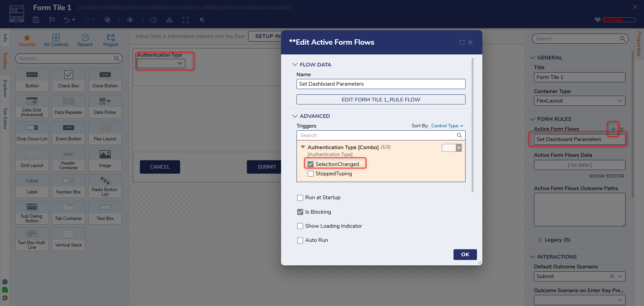Click the undo arrow icon
Screen dimensions: 644x306
click(x=67, y=20)
